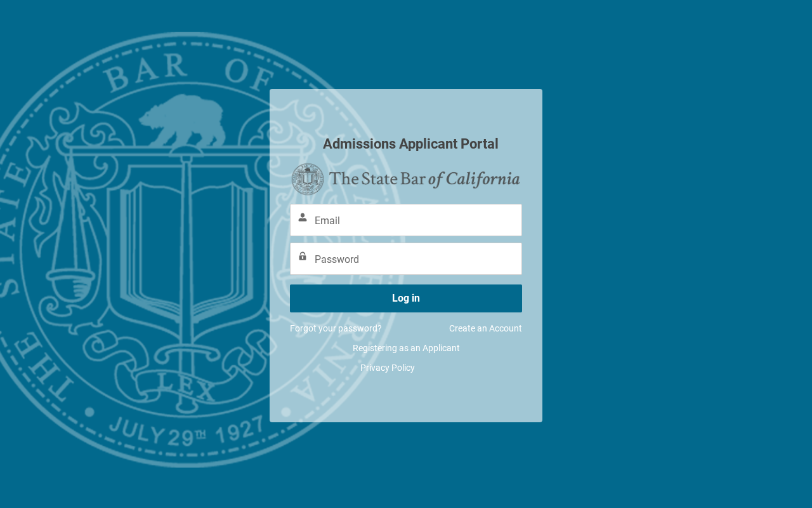Screen dimensions: 812x508
Task: Open Registering as an Applicant link
Action: click(406, 348)
